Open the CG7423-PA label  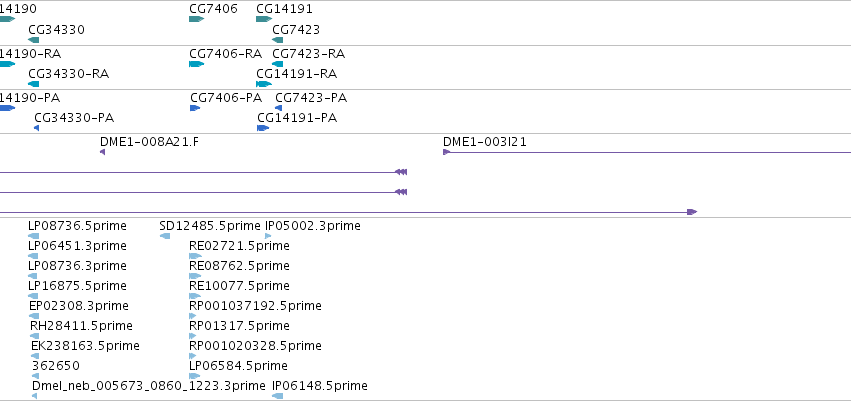coord(311,98)
